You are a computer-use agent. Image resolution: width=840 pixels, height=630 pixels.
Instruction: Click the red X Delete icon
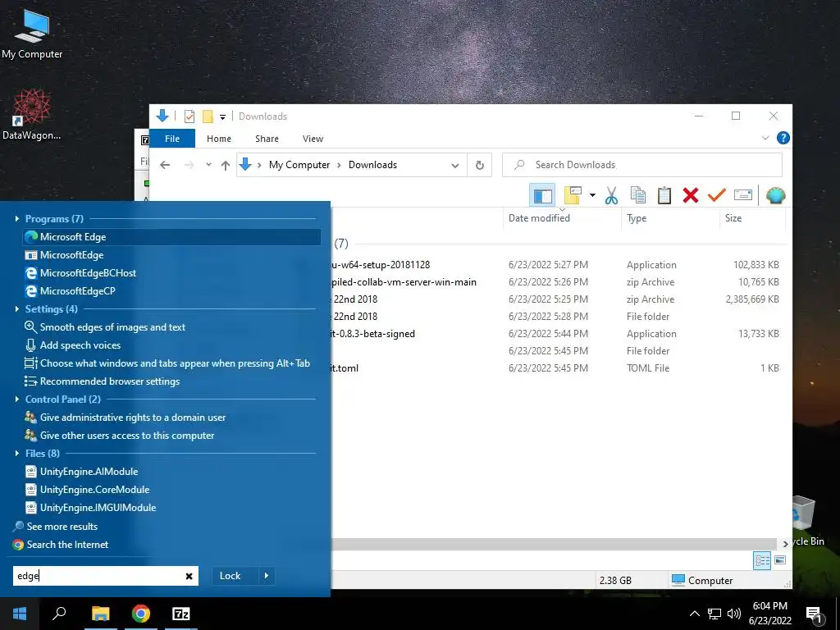691,195
